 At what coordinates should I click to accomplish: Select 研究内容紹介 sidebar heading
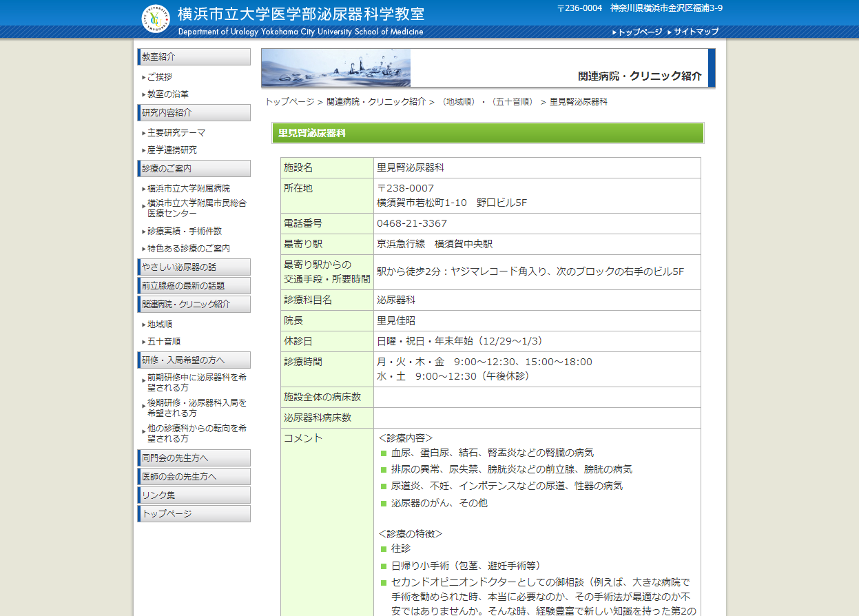tap(194, 112)
